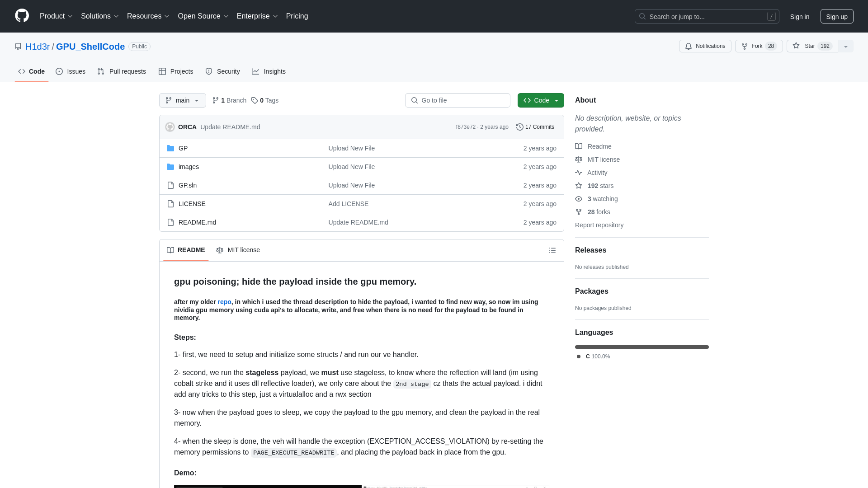Switch to MIT license tab in README panel
This screenshot has height=488, width=868.
click(238, 250)
